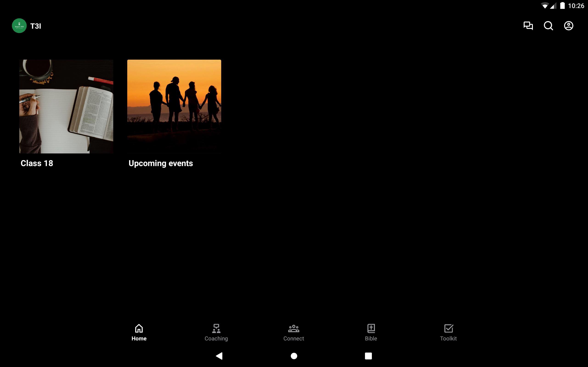Open the Class 18 thumbnail image
The image size is (588, 367).
(66, 106)
